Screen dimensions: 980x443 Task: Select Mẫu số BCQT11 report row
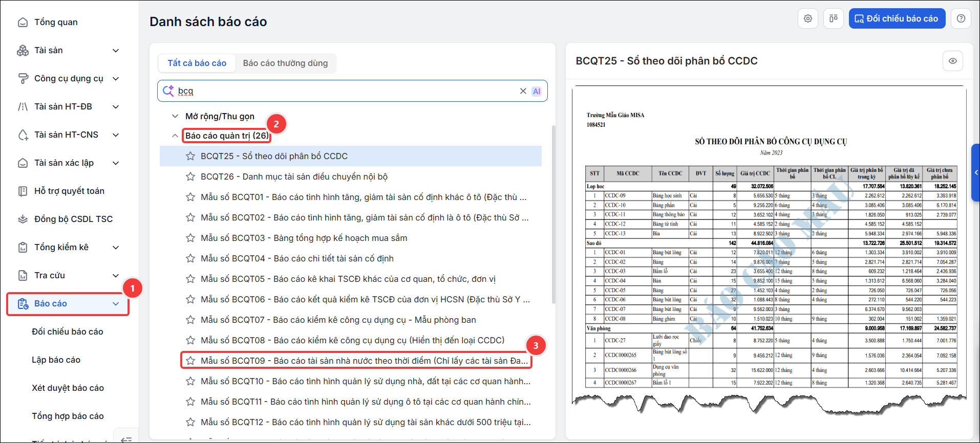point(351,402)
